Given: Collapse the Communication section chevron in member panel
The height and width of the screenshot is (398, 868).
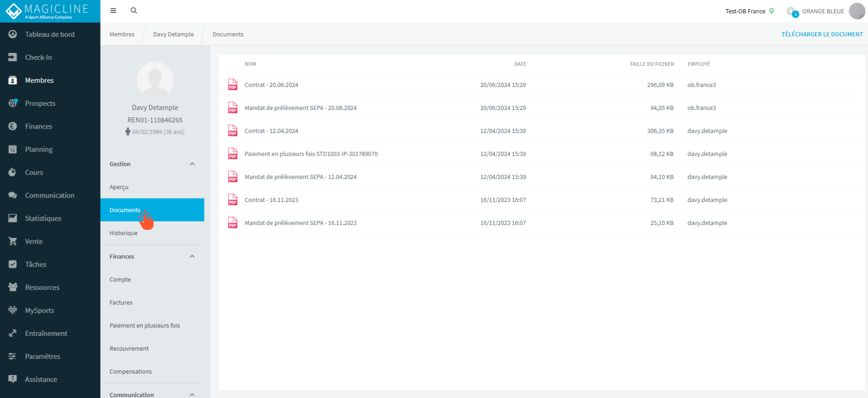Looking at the screenshot, I should coord(192,394).
